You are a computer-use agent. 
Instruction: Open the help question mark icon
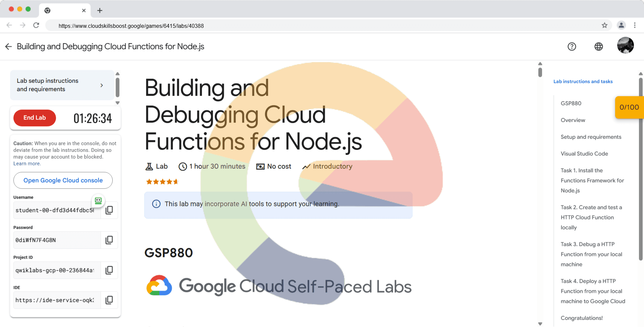pyautogui.click(x=572, y=47)
